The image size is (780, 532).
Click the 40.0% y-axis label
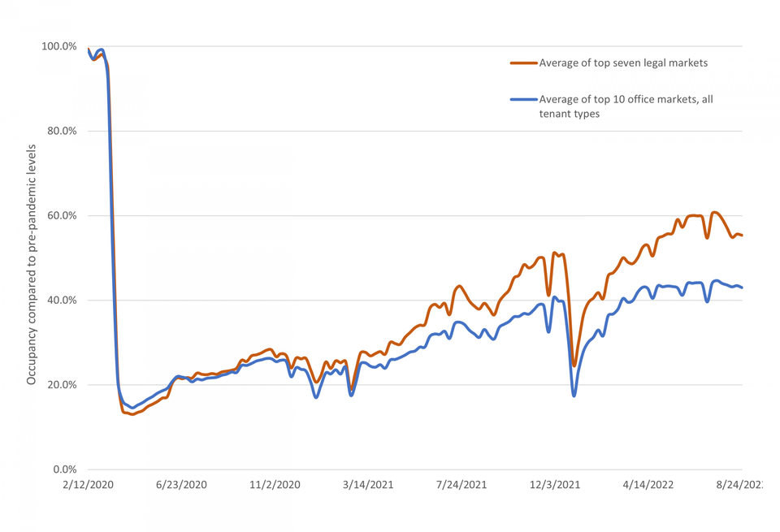pyautogui.click(x=62, y=301)
